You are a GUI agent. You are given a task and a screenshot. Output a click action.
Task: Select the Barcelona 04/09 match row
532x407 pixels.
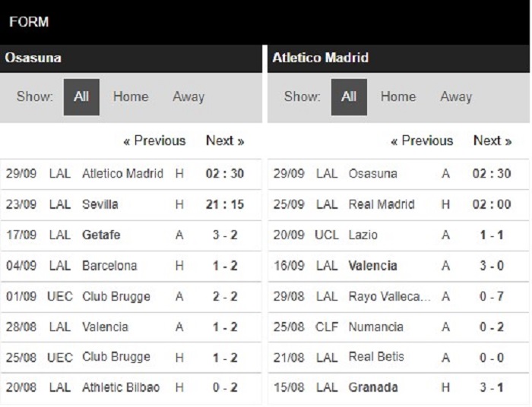[x=131, y=266]
